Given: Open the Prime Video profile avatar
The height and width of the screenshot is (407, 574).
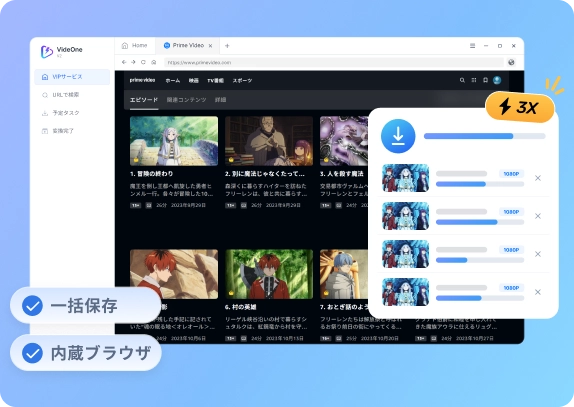Looking at the screenshot, I should click(497, 80).
